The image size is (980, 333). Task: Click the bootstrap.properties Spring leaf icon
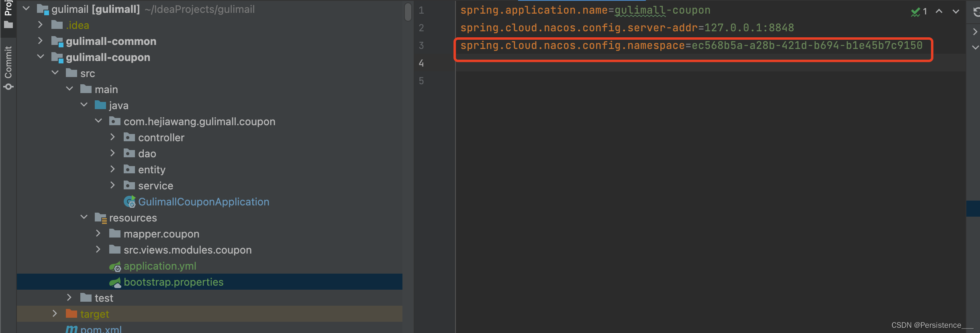[x=115, y=282]
